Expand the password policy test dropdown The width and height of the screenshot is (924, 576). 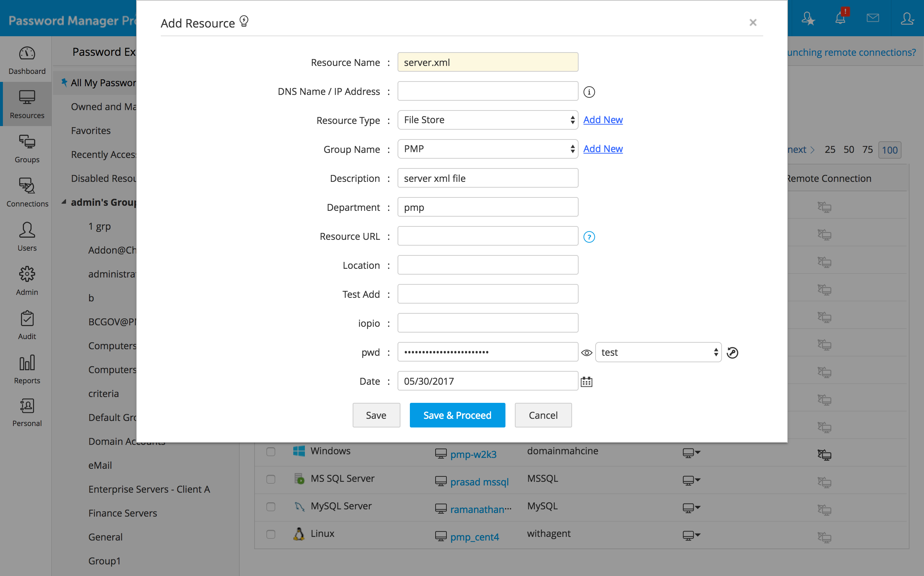click(x=658, y=352)
